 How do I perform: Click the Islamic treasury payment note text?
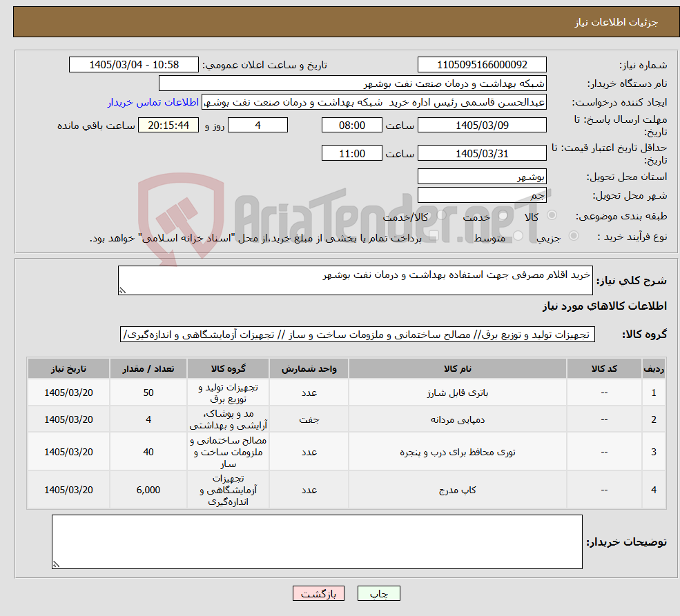(x=255, y=238)
